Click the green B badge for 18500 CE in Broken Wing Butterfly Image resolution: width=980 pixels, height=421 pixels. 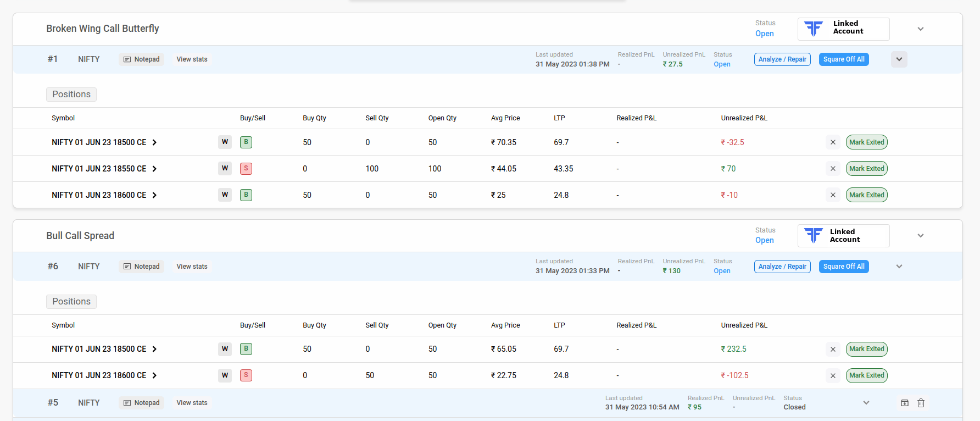click(246, 142)
